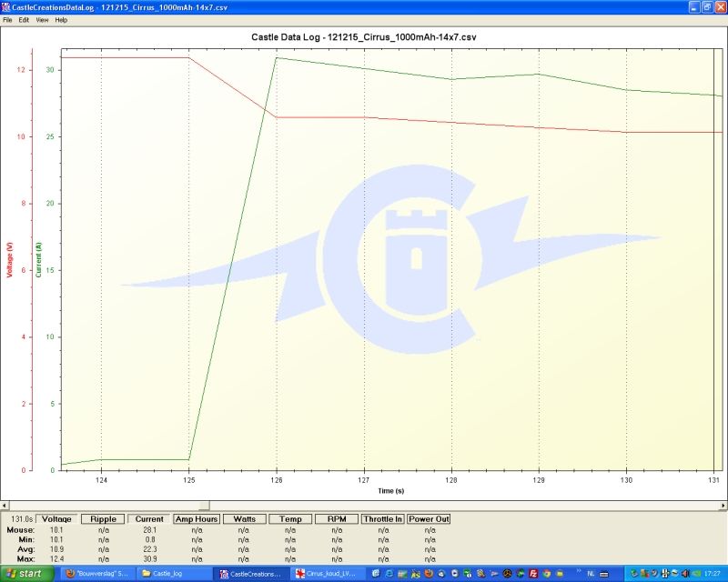Switch to the Bouwverslag Firefox taskbar window
The image size is (728, 582).
(x=99, y=574)
